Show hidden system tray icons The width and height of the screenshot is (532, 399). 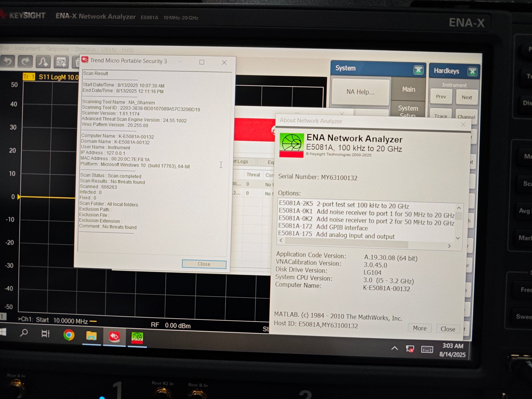click(x=394, y=348)
